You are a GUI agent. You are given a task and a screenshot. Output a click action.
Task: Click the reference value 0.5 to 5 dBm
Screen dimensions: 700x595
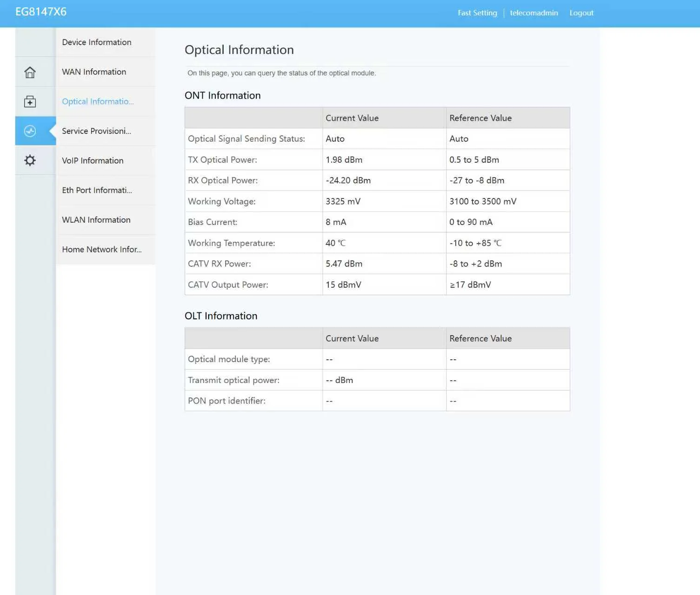(474, 160)
